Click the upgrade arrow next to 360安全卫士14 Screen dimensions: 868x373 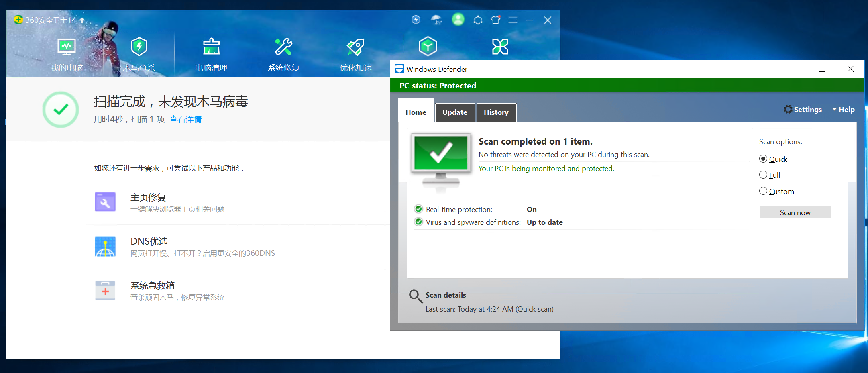click(x=82, y=20)
